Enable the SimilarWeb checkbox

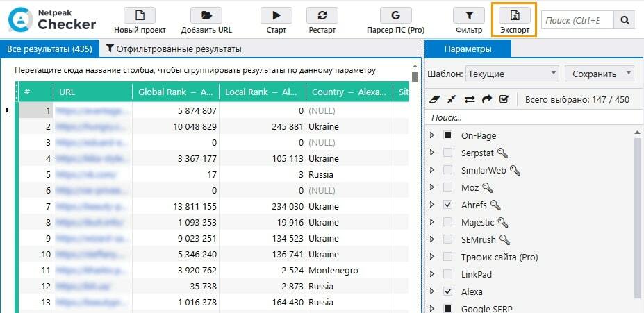[447, 170]
